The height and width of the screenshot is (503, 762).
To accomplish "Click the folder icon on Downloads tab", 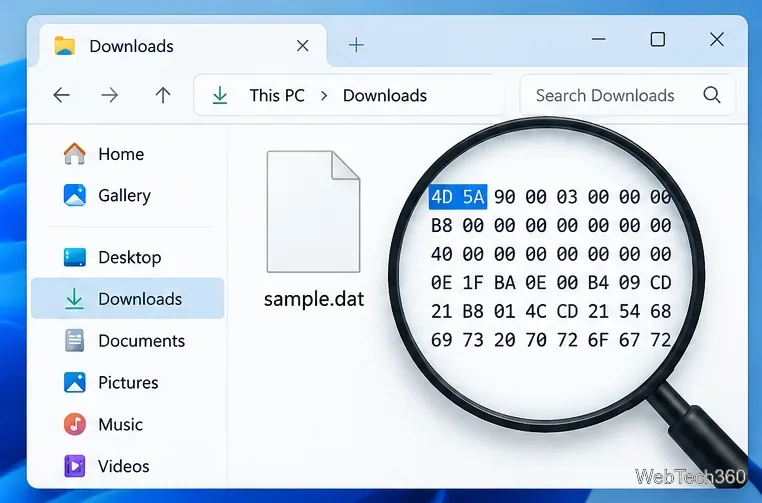I will pos(65,46).
